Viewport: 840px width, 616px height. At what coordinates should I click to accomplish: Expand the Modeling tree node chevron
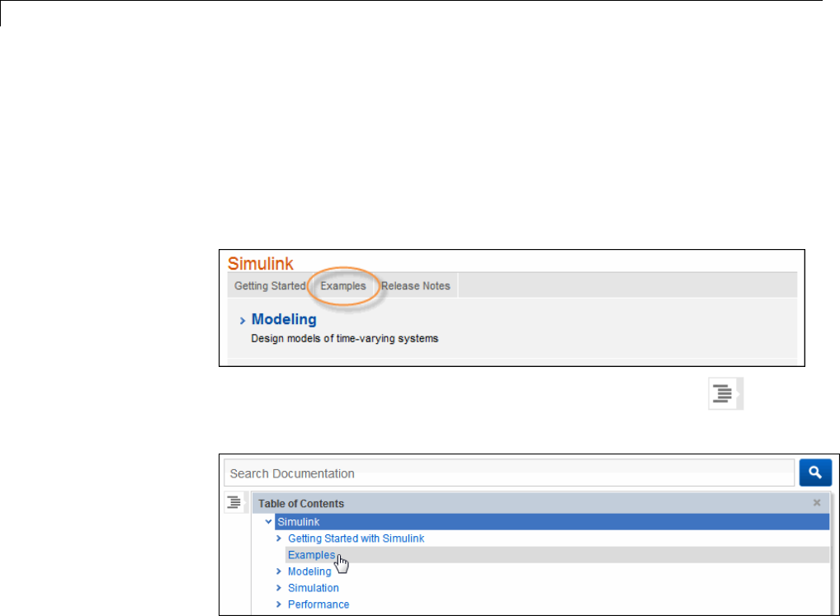(279, 571)
